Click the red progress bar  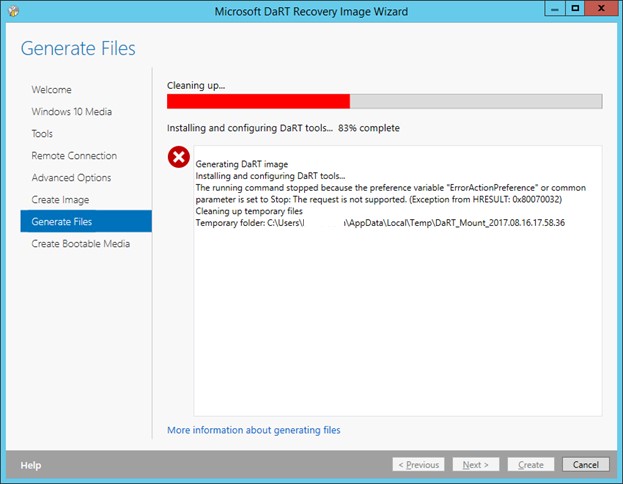coord(258,101)
